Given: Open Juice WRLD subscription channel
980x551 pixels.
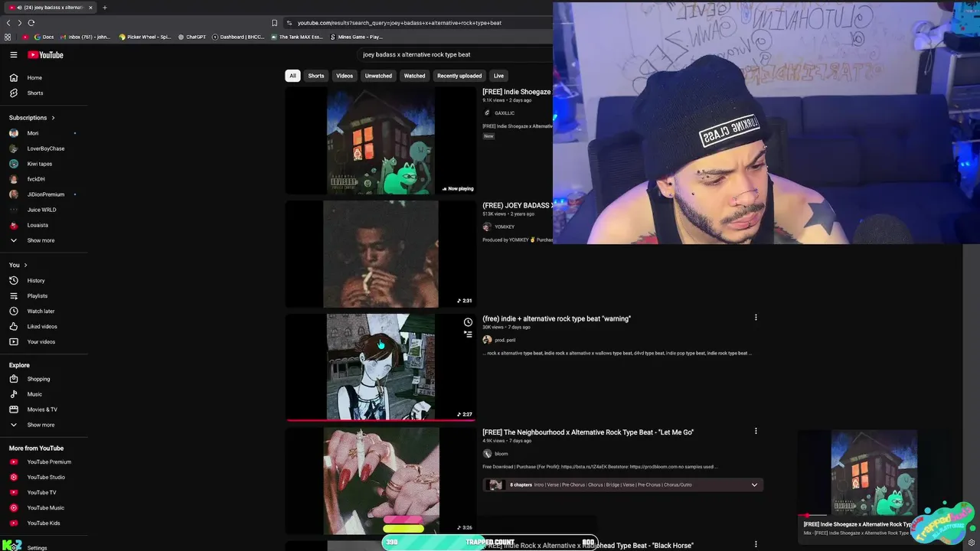Looking at the screenshot, I should [41, 210].
